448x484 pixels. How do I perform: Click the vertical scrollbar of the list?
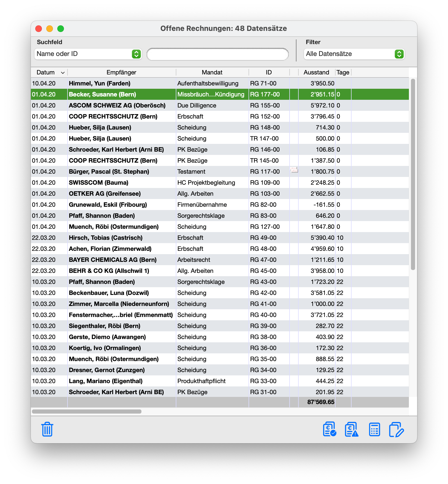pos(413,174)
